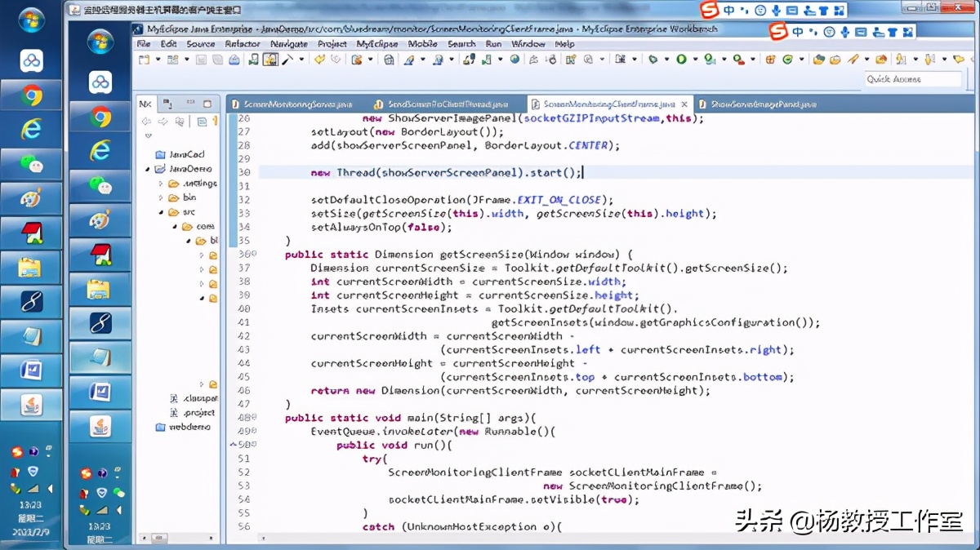Image resolution: width=980 pixels, height=550 pixels.
Task: Select the .classpath file
Action: (193, 398)
